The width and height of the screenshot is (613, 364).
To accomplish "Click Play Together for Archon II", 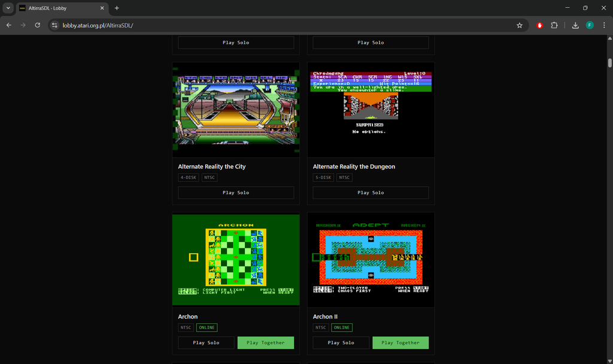I will [400, 342].
